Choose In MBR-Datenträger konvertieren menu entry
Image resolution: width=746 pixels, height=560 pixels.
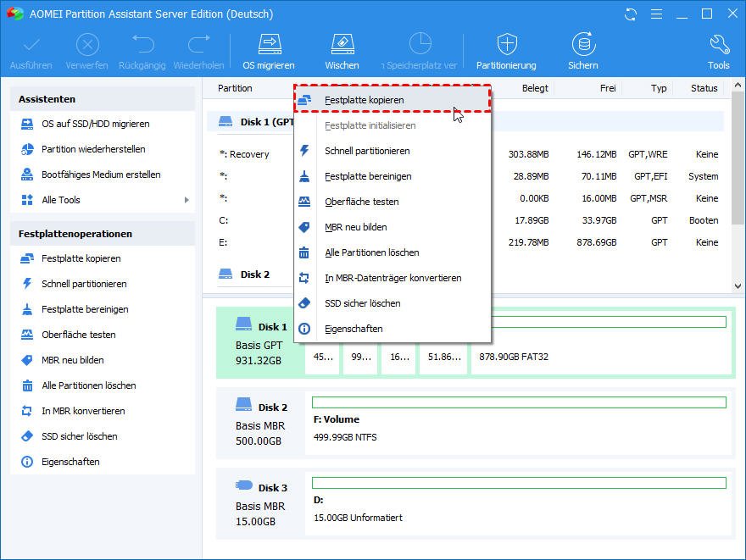[392, 278]
